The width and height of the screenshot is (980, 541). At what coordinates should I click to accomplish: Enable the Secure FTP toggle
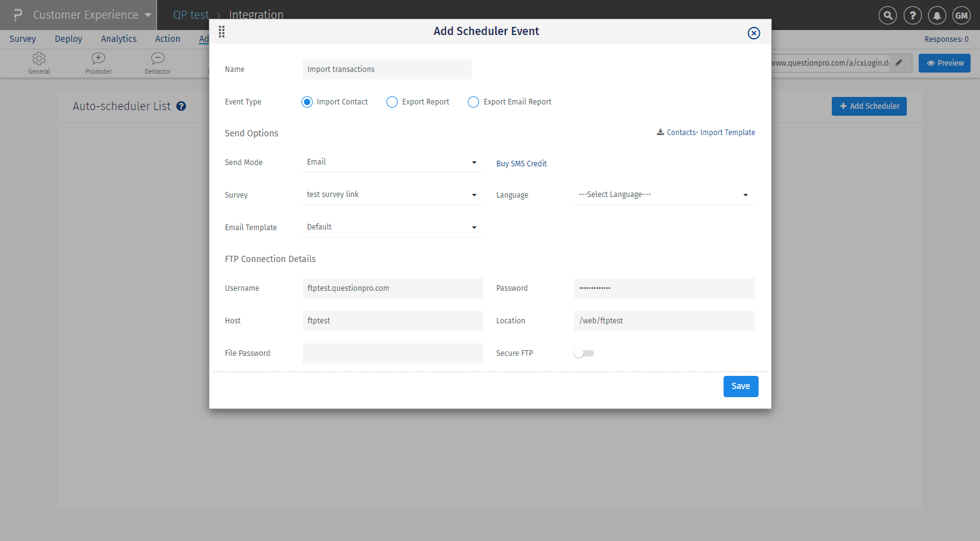[x=583, y=353]
